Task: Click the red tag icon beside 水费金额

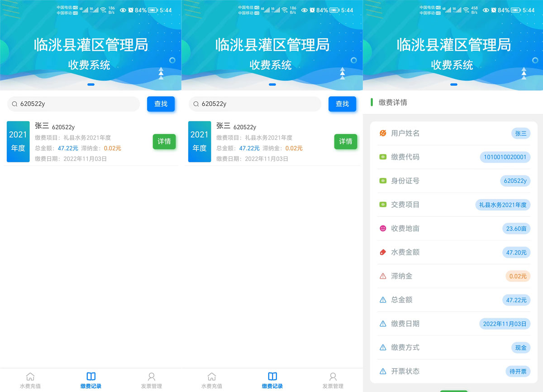Action: click(x=383, y=252)
